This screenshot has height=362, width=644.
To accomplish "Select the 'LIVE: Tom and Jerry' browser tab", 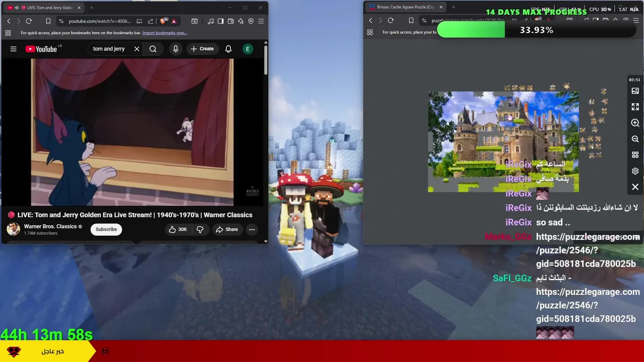I will coord(44,8).
